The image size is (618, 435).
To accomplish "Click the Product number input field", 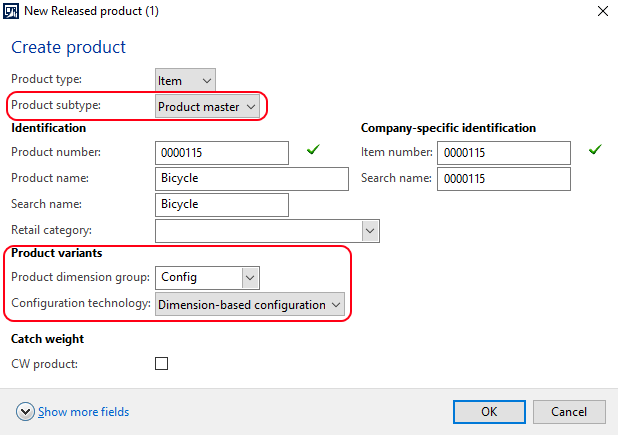I will [222, 153].
